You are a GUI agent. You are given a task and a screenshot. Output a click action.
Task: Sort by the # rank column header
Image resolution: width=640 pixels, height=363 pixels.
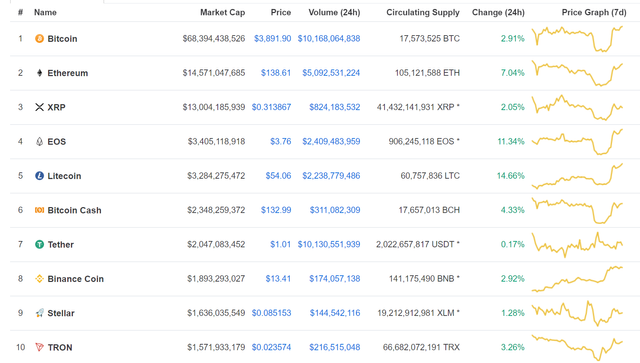point(20,13)
